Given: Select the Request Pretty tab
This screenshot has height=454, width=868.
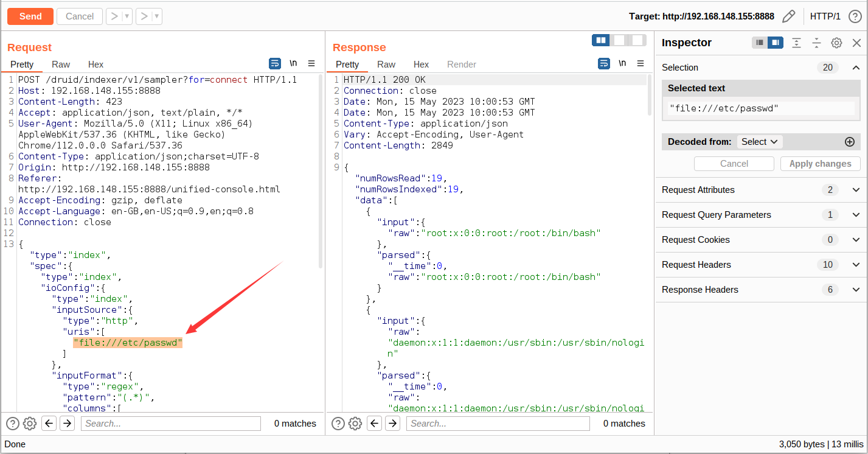Looking at the screenshot, I should pyautogui.click(x=22, y=65).
